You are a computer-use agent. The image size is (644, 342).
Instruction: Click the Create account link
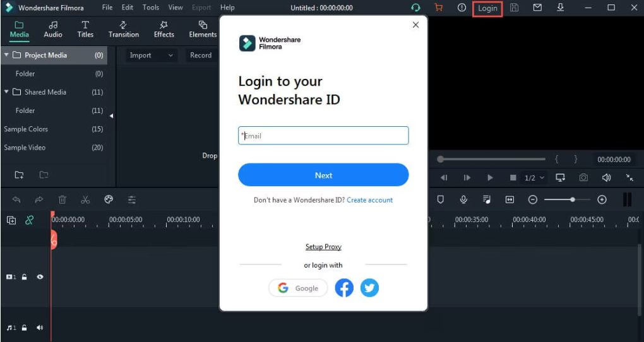[369, 200]
